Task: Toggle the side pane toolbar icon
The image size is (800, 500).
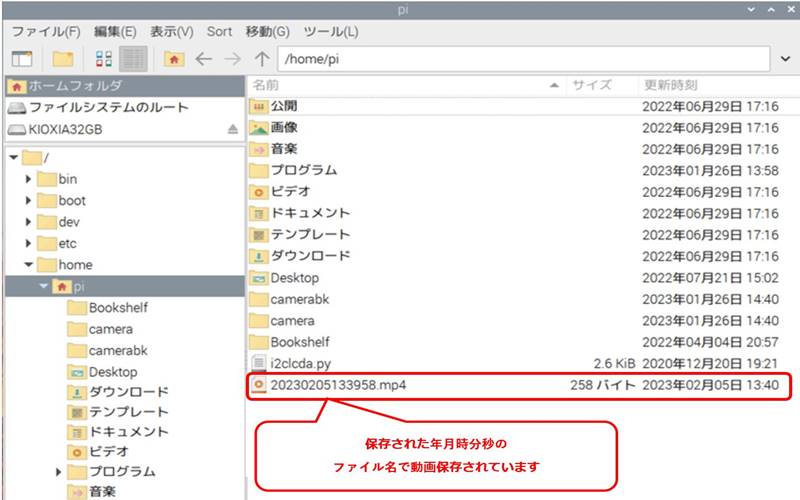Action: click(x=22, y=59)
